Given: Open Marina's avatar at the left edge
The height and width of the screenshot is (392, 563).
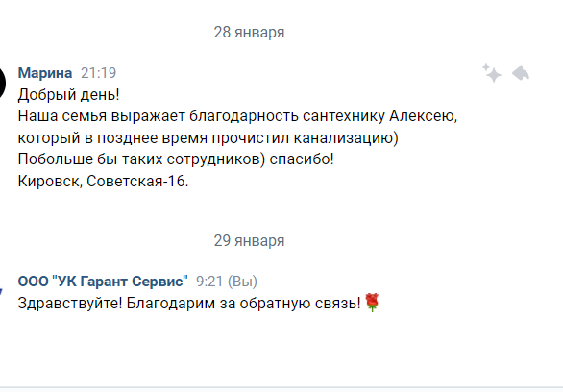Looking at the screenshot, I should point(3,83).
